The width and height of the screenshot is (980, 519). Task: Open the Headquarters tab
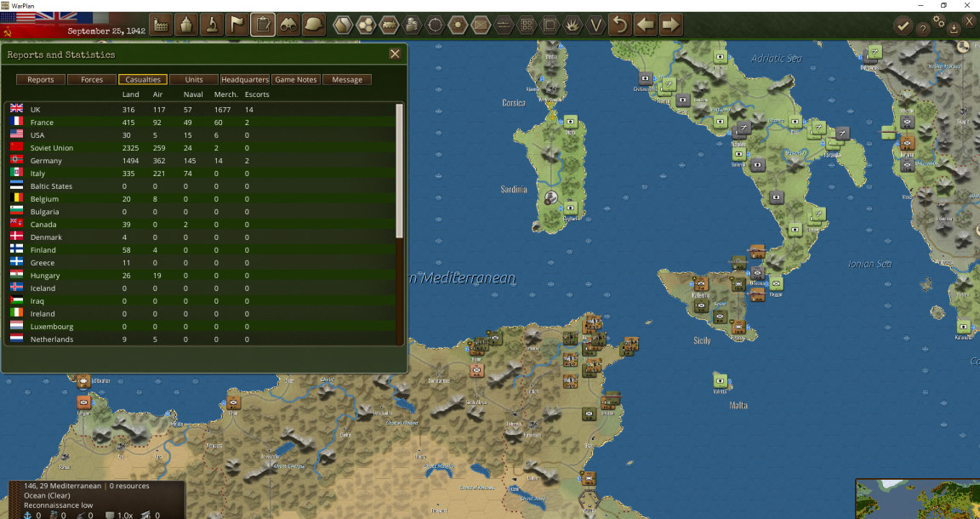coord(245,79)
